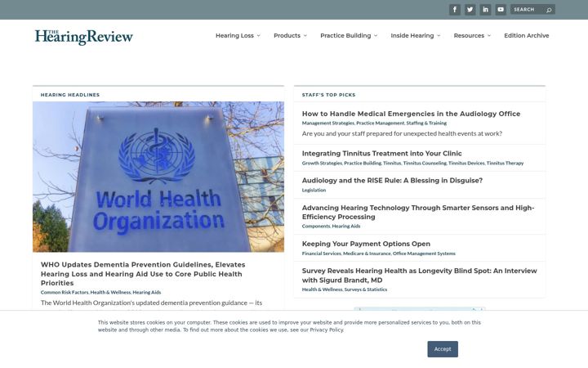The height and width of the screenshot is (368, 588).
Task: Open Survey Reveals Hearing Health Longevity article
Action: pyautogui.click(x=419, y=276)
